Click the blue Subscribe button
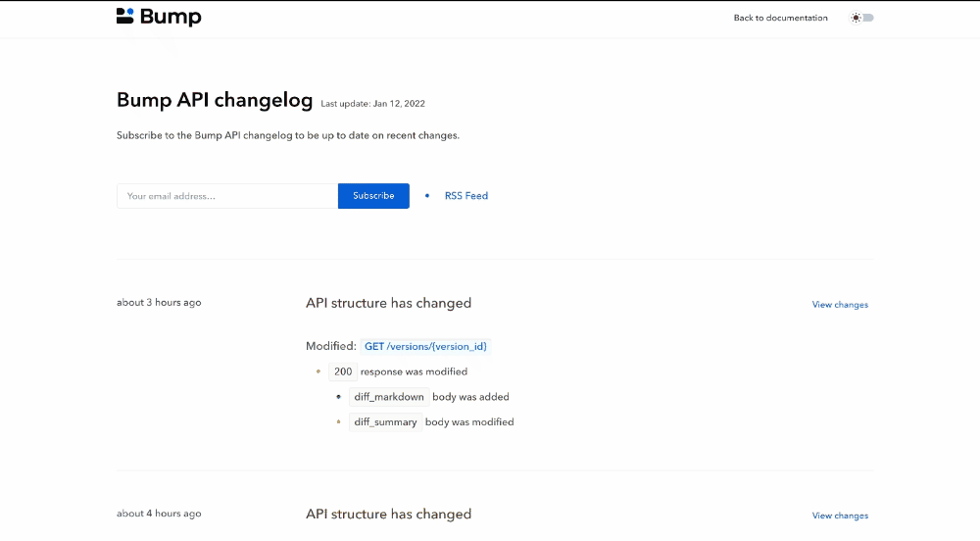This screenshot has width=980, height=541. [373, 196]
